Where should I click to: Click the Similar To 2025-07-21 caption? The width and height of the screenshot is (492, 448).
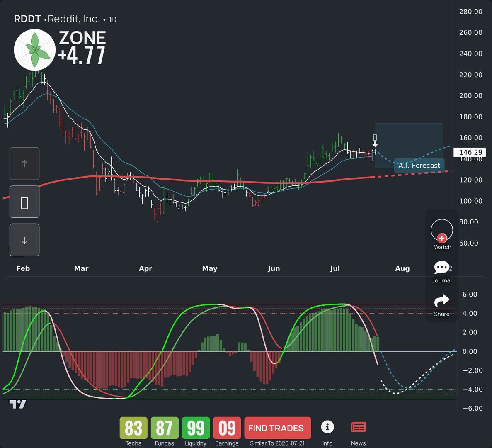277,443
